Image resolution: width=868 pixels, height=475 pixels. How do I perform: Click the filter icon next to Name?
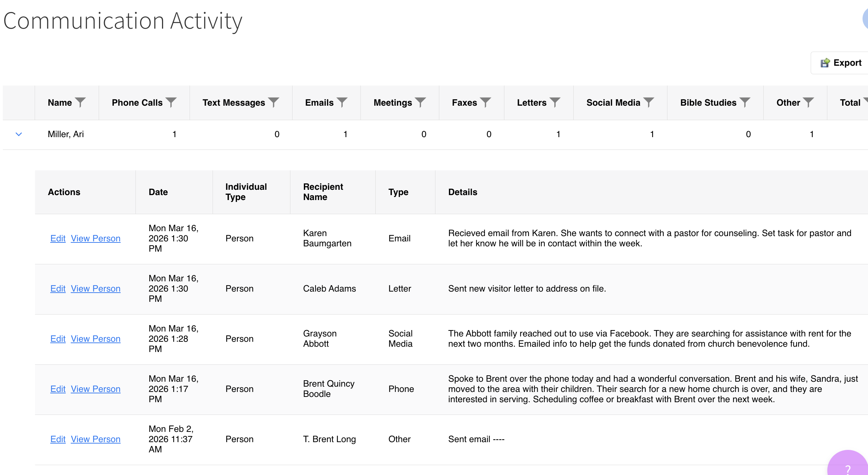(x=81, y=102)
